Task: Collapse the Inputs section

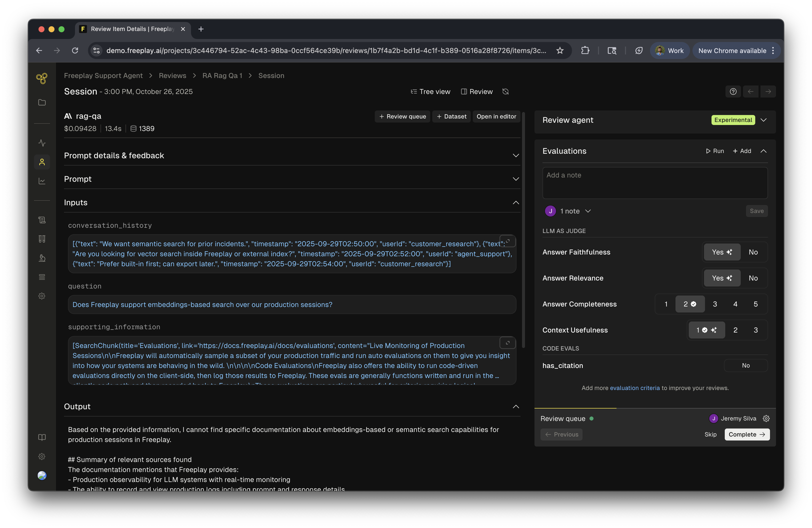Action: pyautogui.click(x=515, y=202)
